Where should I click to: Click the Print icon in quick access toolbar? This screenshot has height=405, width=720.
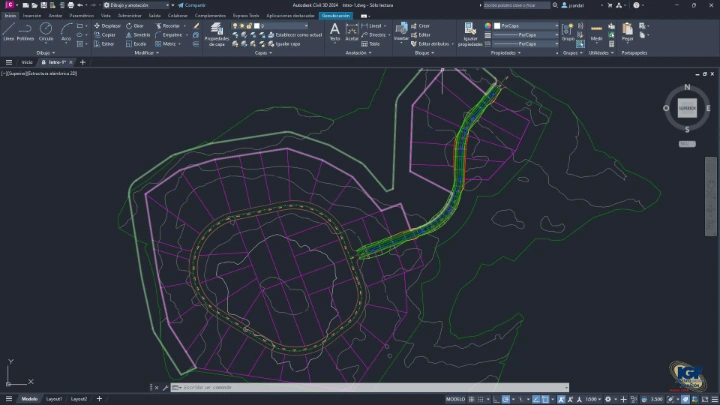pyautogui.click(x=71, y=5)
